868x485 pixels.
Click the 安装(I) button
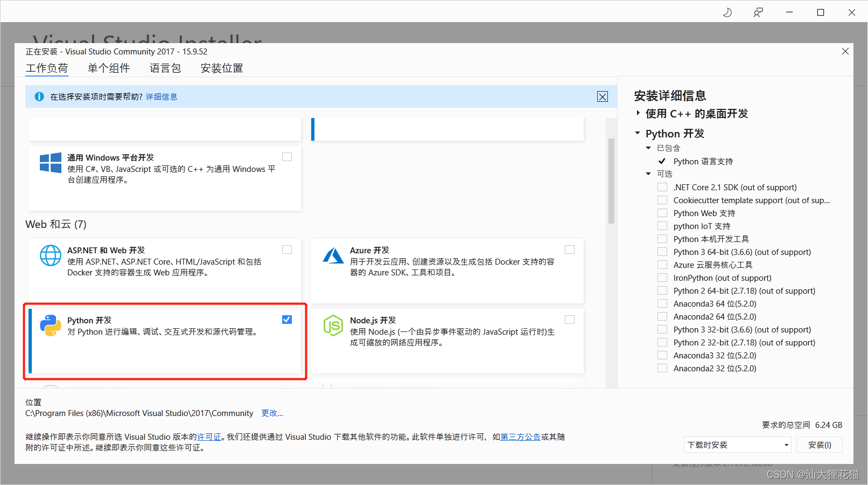click(819, 445)
